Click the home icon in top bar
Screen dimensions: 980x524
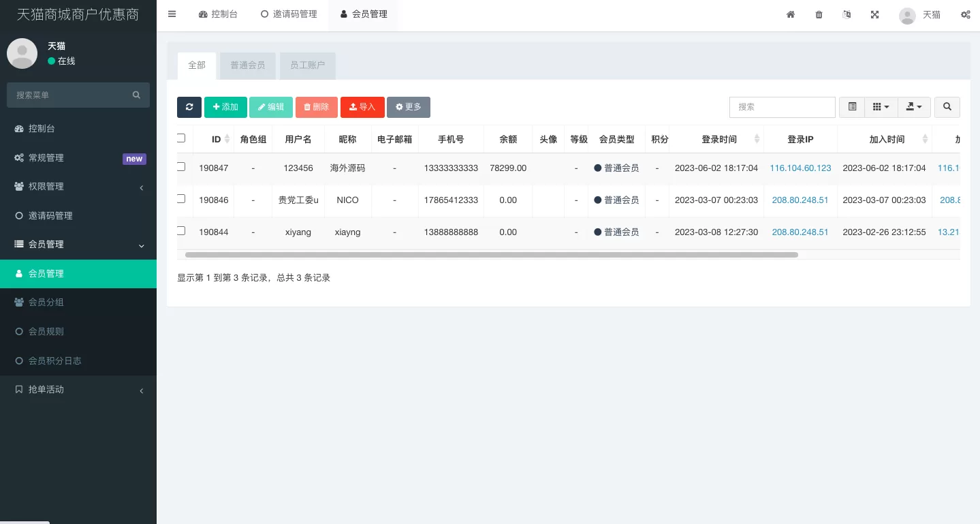click(791, 14)
